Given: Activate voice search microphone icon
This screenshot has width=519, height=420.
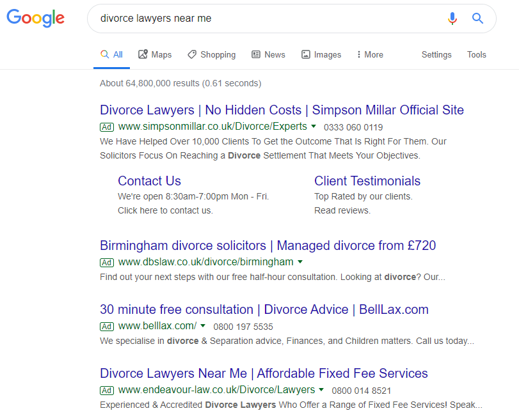Looking at the screenshot, I should pos(452,19).
